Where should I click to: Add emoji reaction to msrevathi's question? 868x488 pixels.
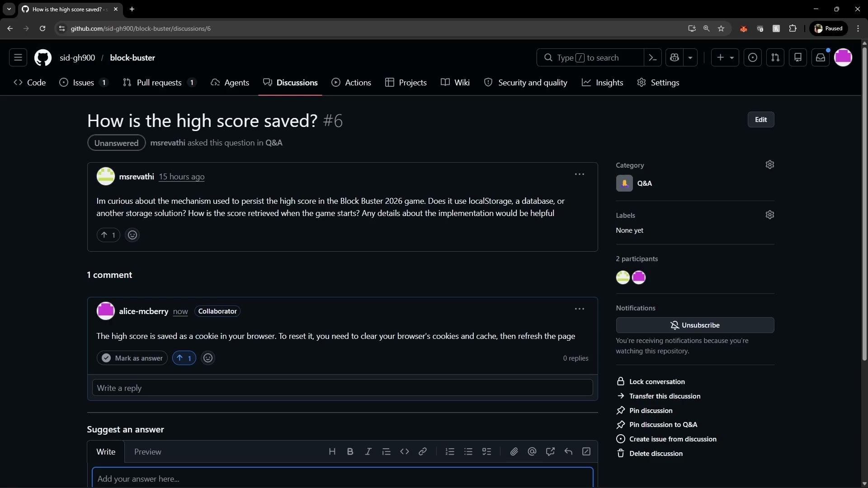click(x=132, y=235)
